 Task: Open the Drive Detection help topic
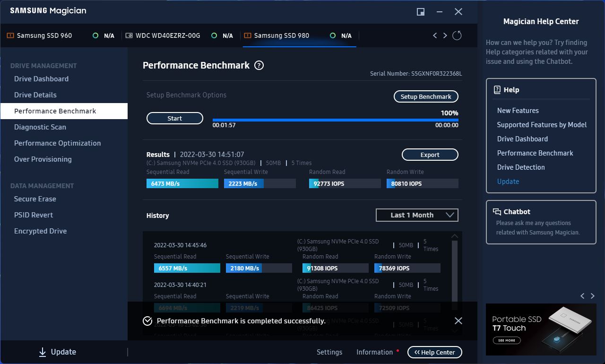[521, 167]
